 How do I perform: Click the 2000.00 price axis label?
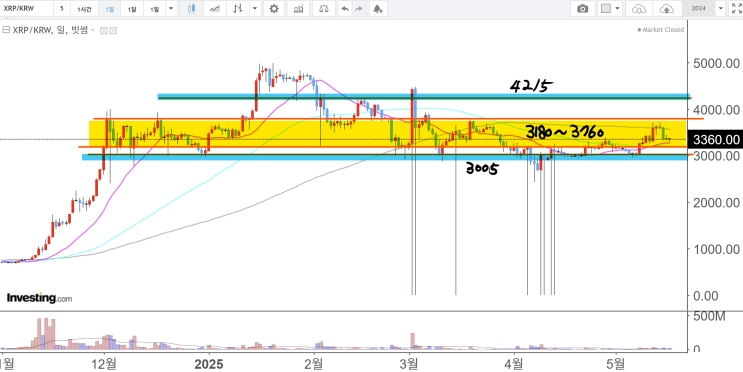point(716,202)
